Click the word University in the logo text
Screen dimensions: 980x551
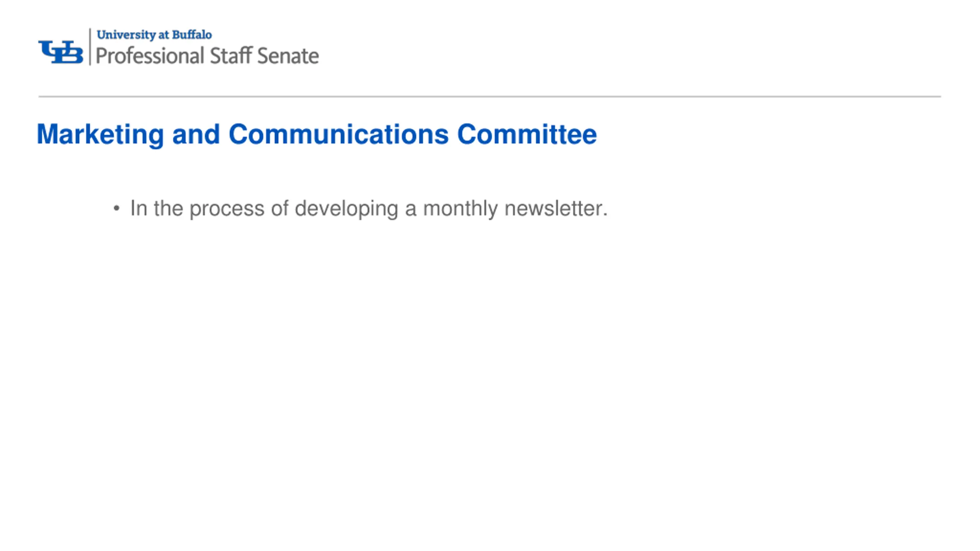tap(126, 35)
